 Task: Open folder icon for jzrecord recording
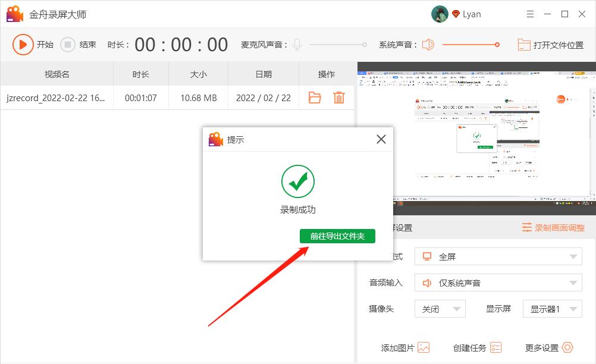[x=314, y=98]
